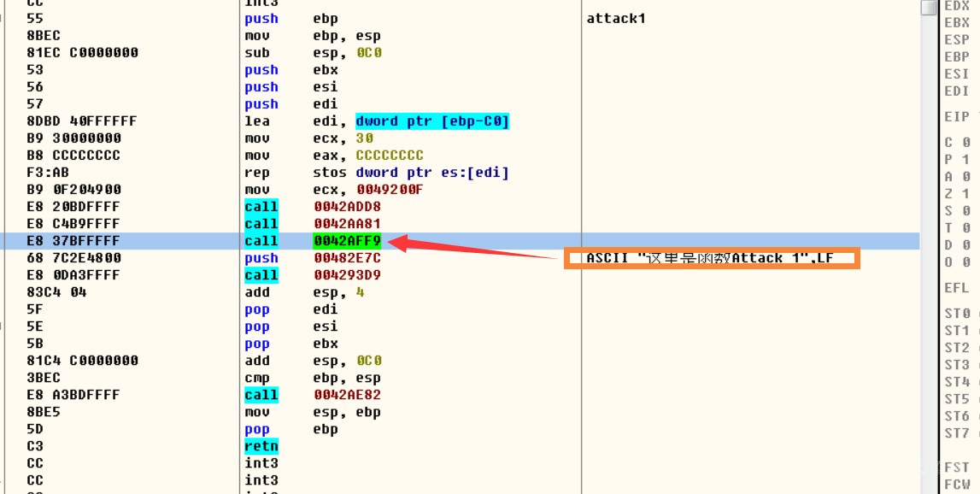Select the 'call 004293D9' instruction
980x494 pixels.
click(313, 275)
